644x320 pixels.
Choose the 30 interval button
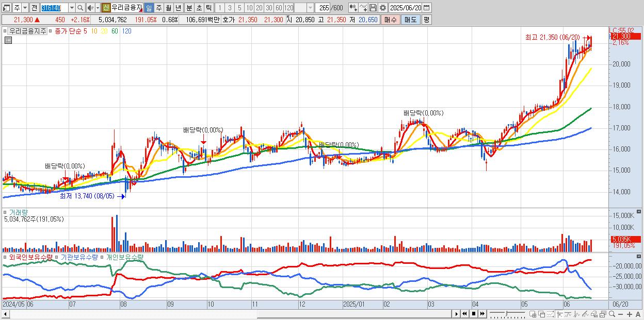pyautogui.click(x=269, y=8)
